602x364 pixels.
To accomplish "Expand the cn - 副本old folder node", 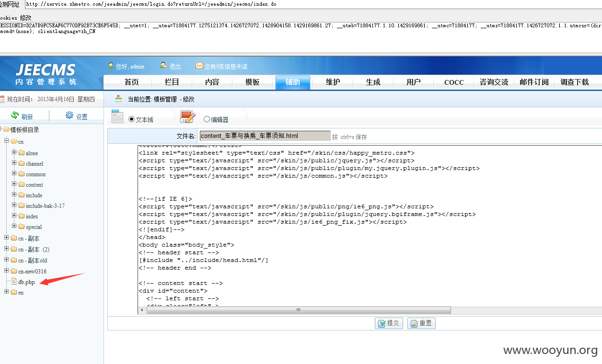I will click(x=7, y=260).
